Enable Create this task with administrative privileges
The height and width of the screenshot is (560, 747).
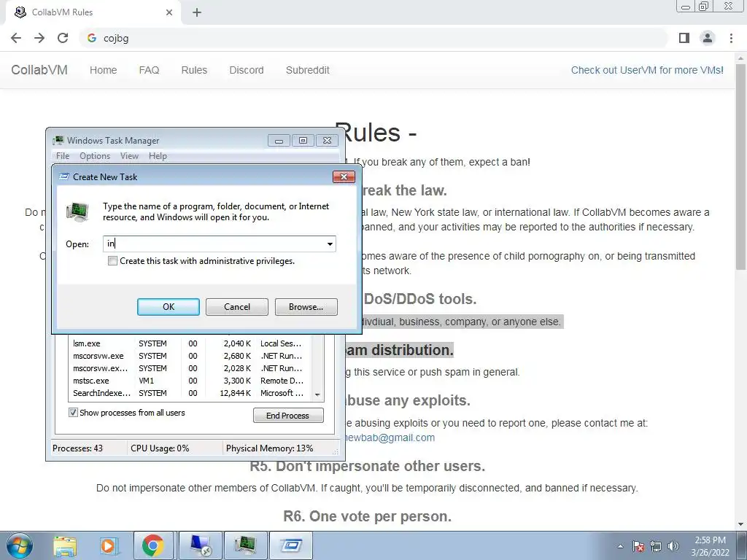point(112,261)
